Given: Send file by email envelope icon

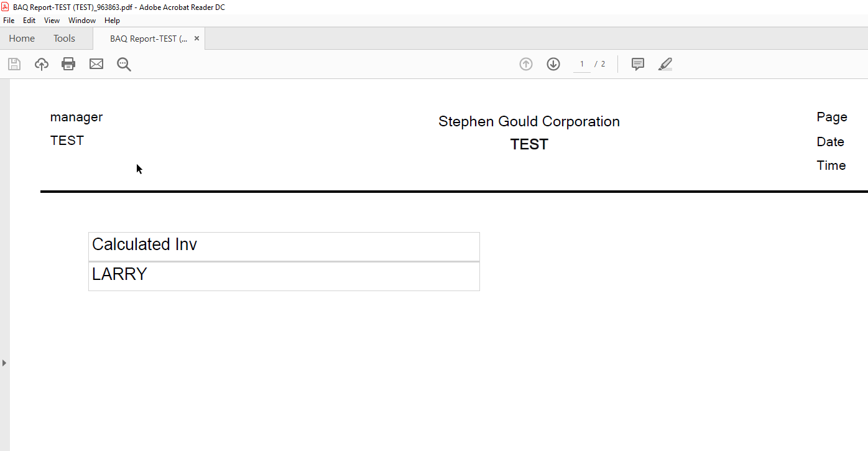Looking at the screenshot, I should point(96,64).
